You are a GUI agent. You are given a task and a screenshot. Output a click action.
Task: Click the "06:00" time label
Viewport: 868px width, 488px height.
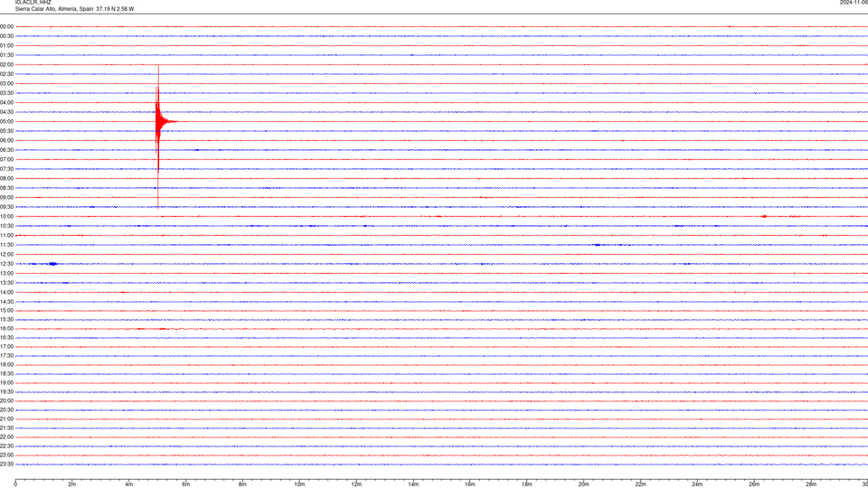pos(7,140)
